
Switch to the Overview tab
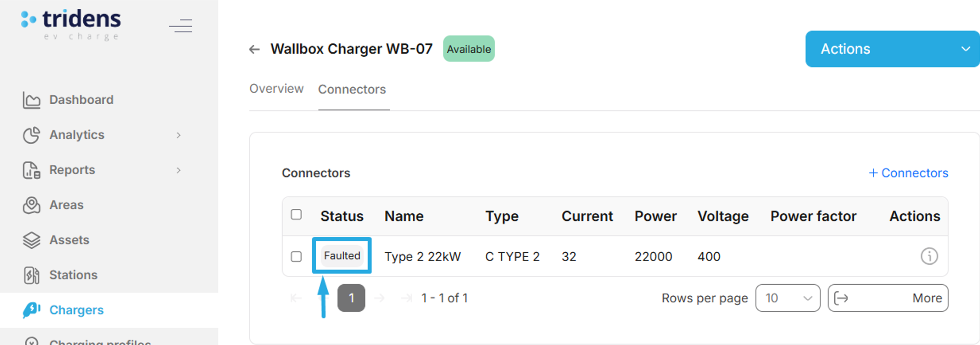click(x=277, y=89)
